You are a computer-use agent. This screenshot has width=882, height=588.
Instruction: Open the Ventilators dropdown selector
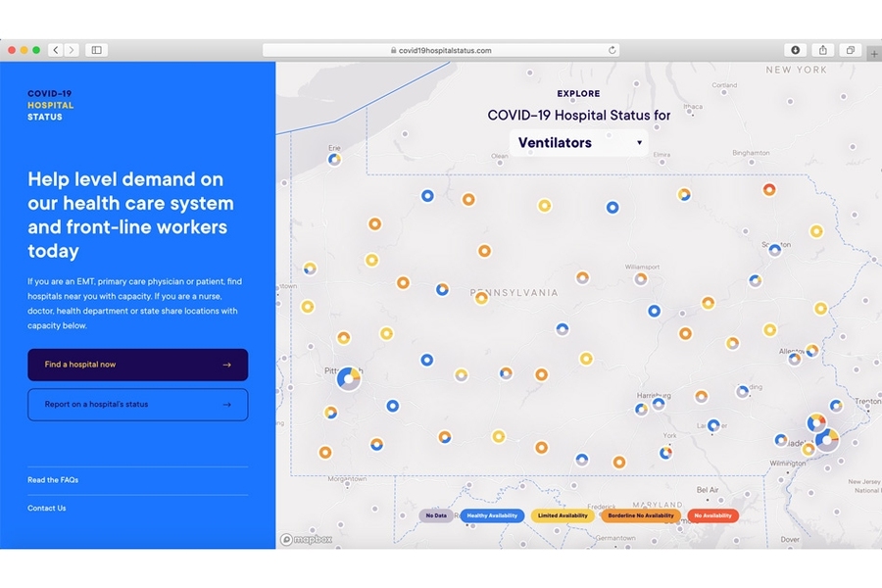[x=579, y=143]
